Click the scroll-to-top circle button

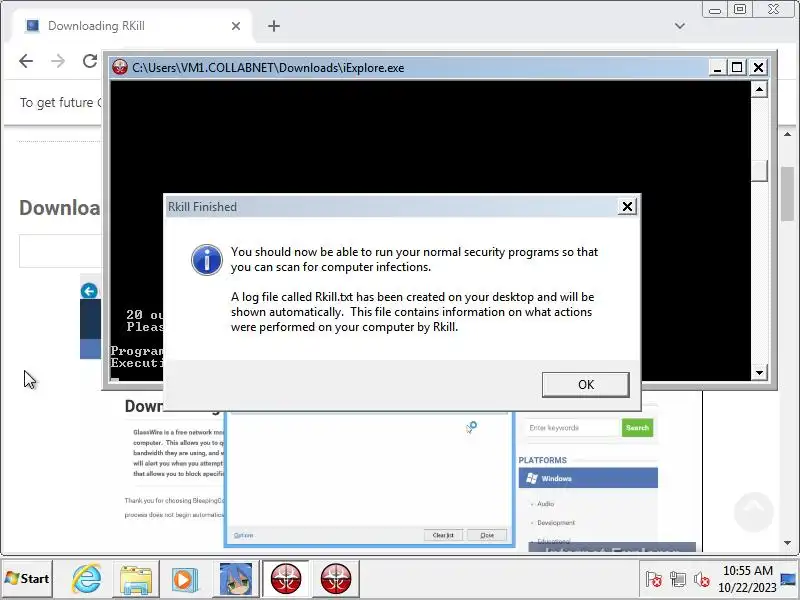pos(754,511)
